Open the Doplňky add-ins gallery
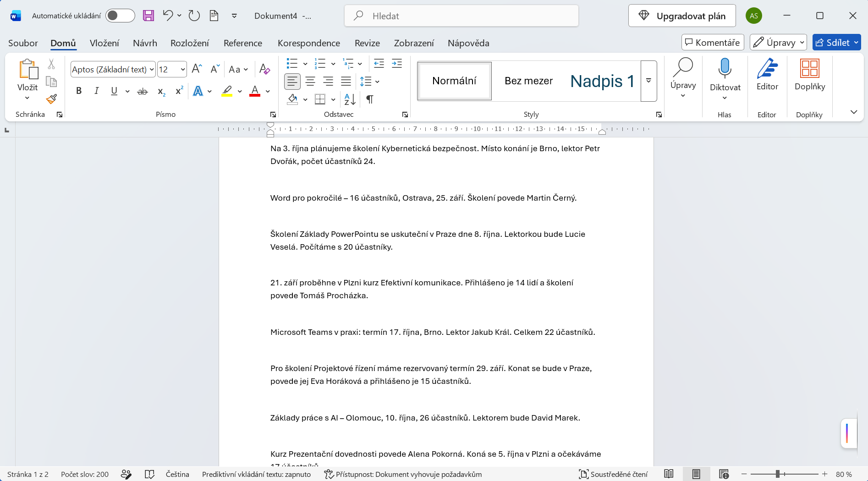The image size is (868, 481). click(x=809, y=75)
